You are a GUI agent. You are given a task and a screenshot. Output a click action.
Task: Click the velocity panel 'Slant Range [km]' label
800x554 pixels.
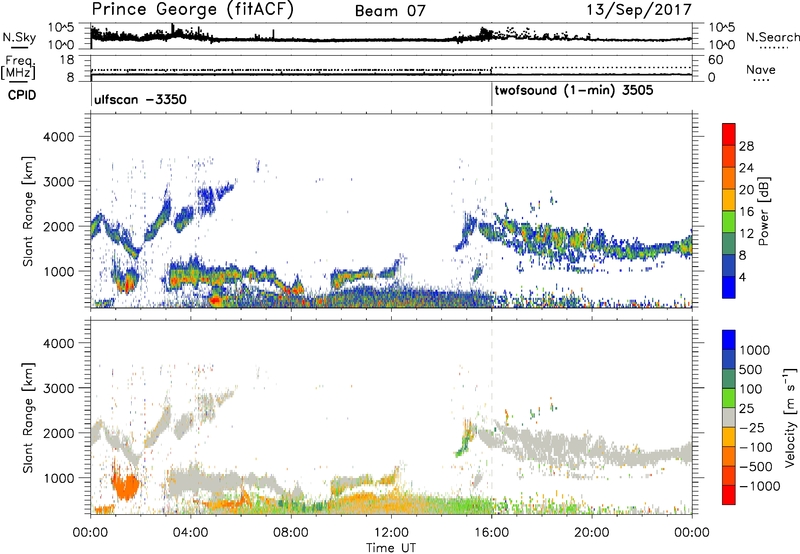28,417
